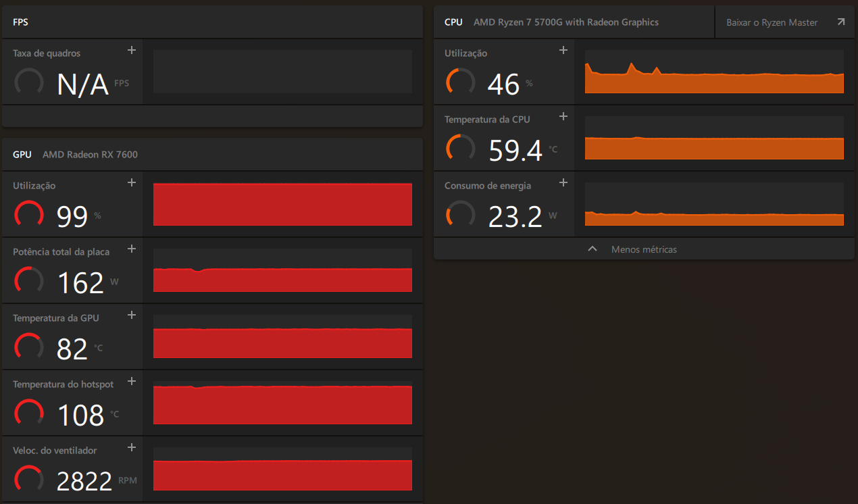Click the CPU temperature gauge at 59.4 °C

461,149
